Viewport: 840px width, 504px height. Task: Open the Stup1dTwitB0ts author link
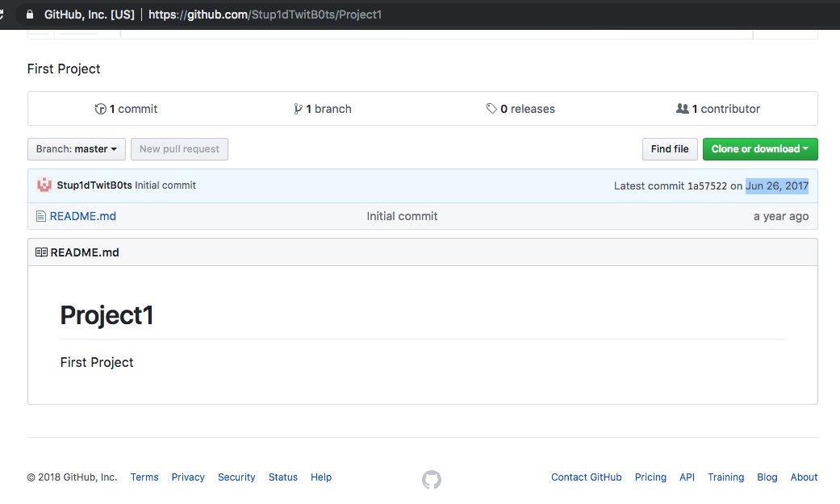[x=94, y=185]
